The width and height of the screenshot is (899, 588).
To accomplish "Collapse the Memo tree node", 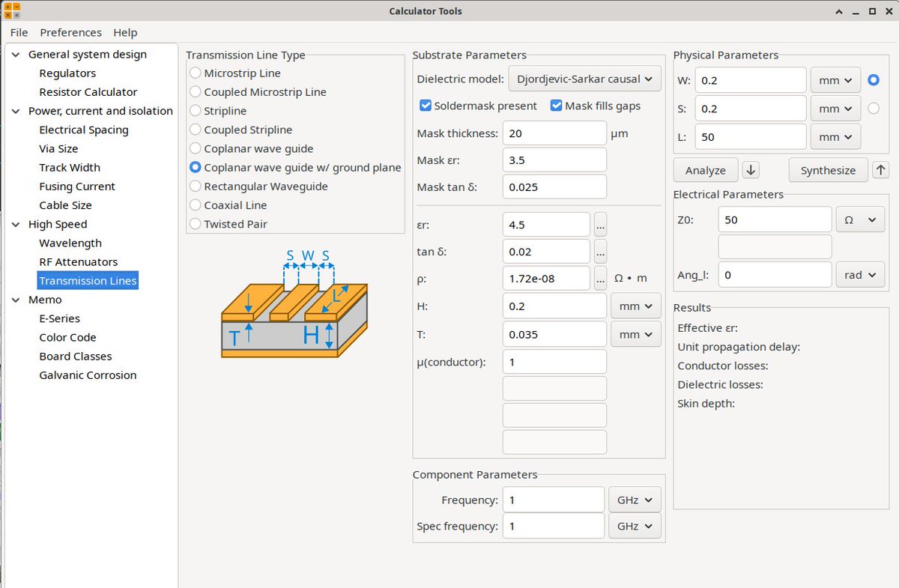I will click(x=15, y=300).
